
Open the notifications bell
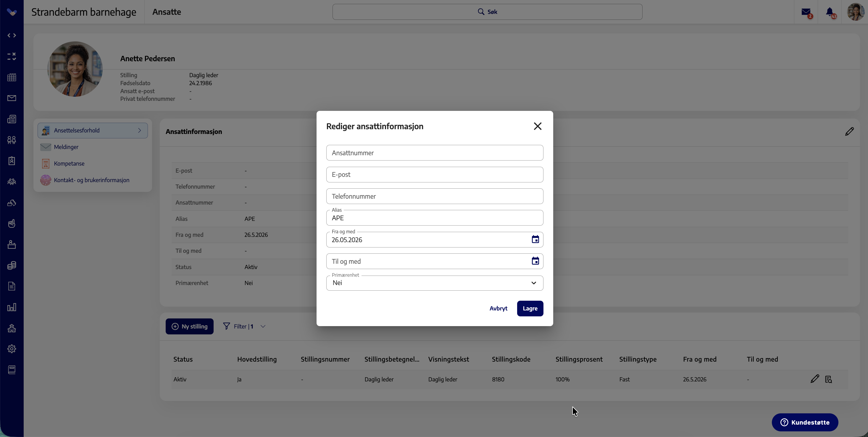(x=830, y=12)
